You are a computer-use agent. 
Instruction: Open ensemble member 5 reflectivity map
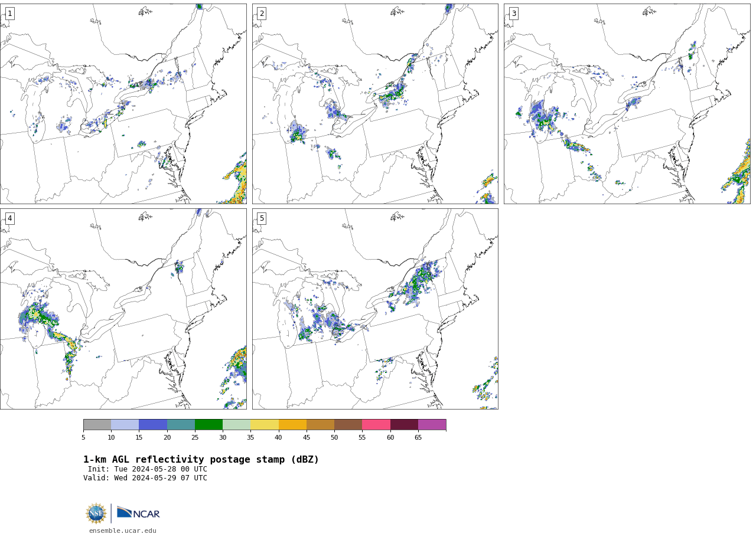click(375, 309)
